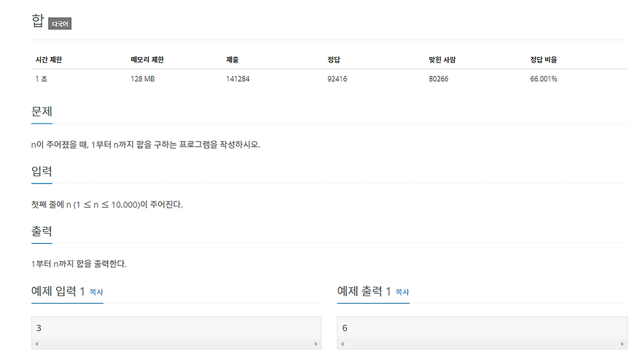Click the 시간 제한 column header
The width and height of the screenshot is (644, 360).
(x=48, y=60)
